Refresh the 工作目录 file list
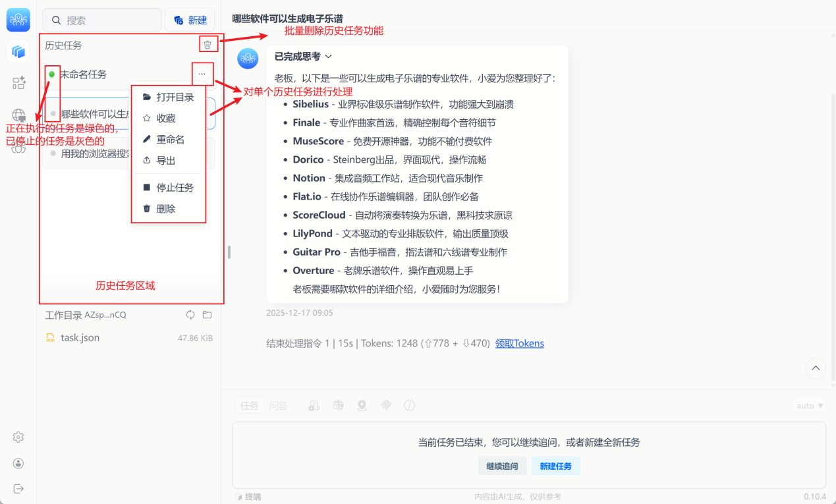Image resolution: width=836 pixels, height=504 pixels. tap(190, 315)
